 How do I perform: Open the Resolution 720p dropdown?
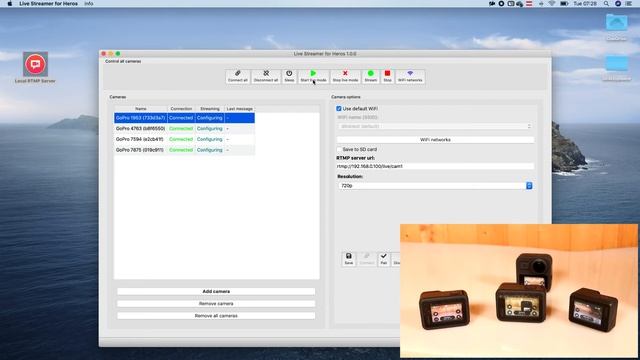435,186
